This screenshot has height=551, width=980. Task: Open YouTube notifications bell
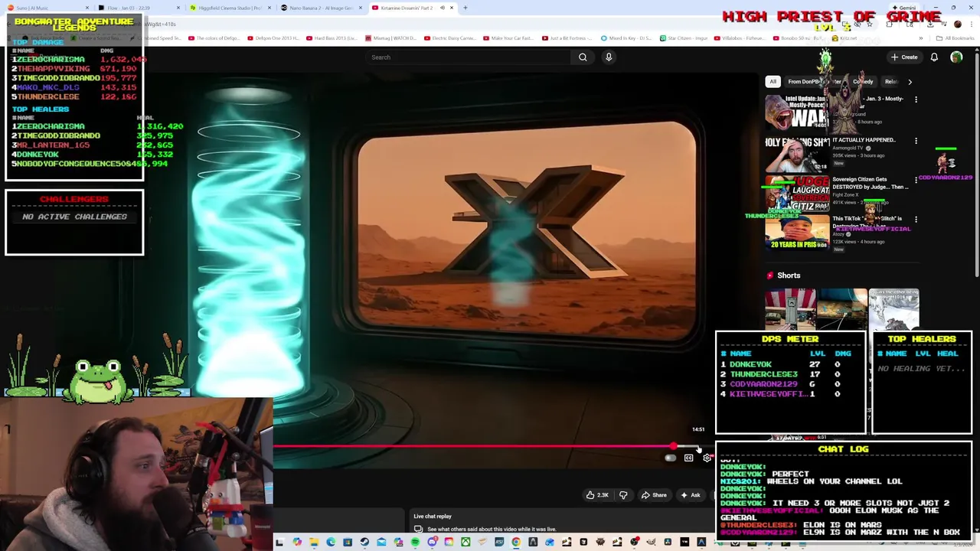[x=934, y=57]
